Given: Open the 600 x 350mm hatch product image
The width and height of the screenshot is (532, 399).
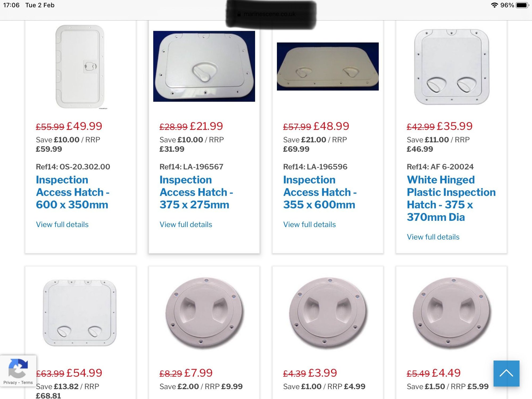Looking at the screenshot, I should 80,66.
